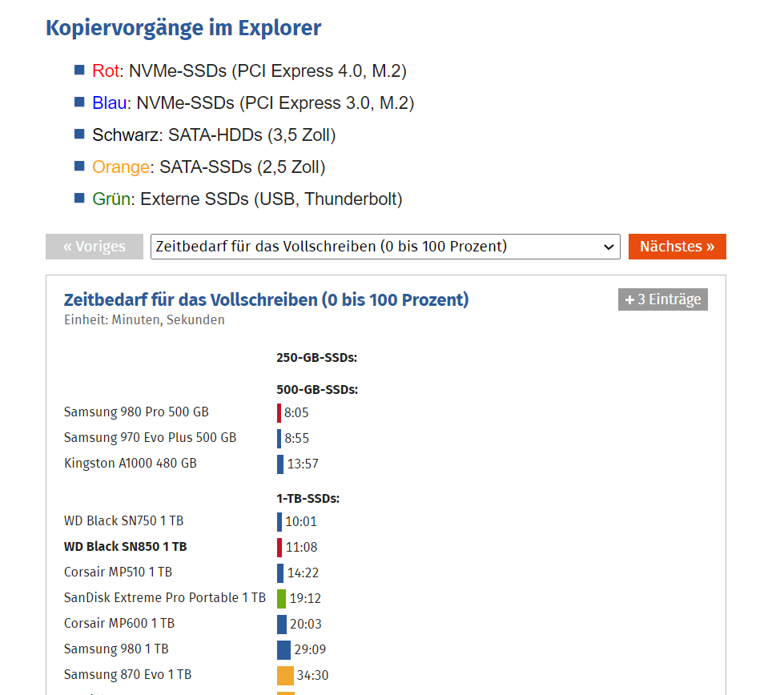Click the 'Einheit: Minuten, Sekunden' subtitle
Screen dimensions: 784x695
coord(144,320)
